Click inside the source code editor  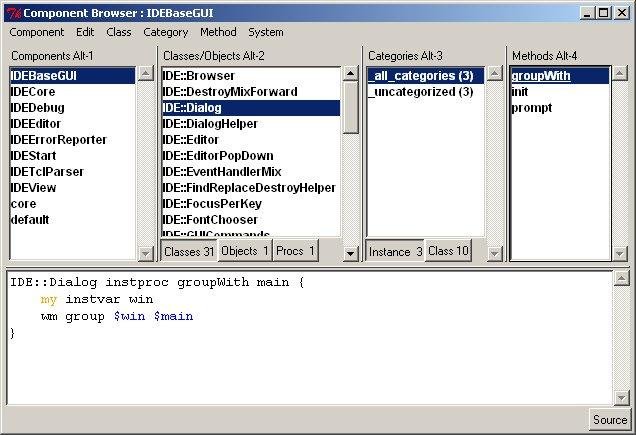tap(310, 338)
